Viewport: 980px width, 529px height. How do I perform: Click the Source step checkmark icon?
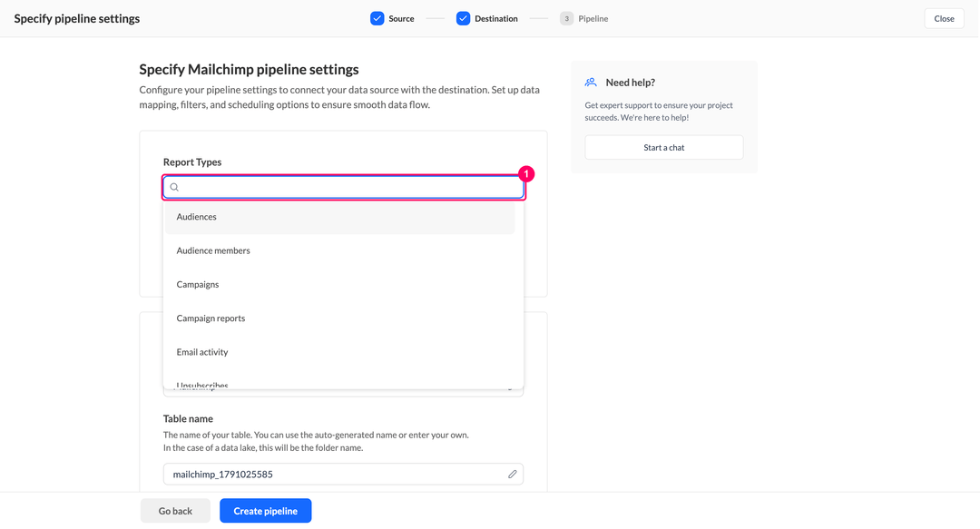click(377, 18)
